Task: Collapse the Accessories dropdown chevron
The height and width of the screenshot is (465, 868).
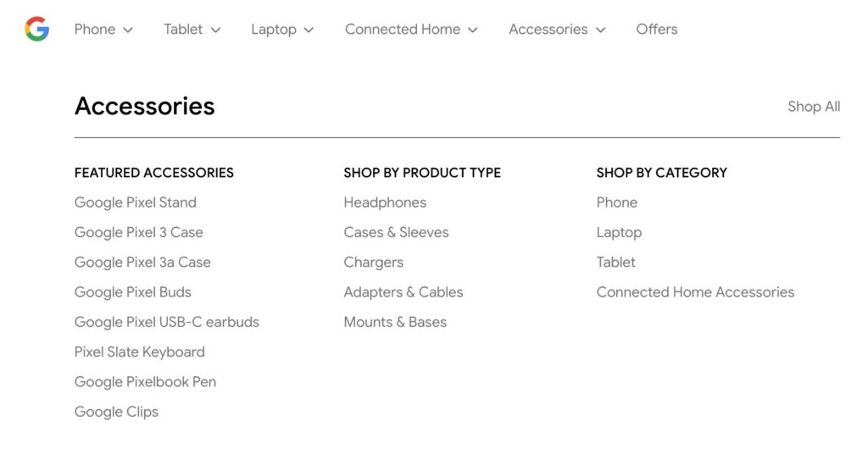Action: pyautogui.click(x=600, y=30)
